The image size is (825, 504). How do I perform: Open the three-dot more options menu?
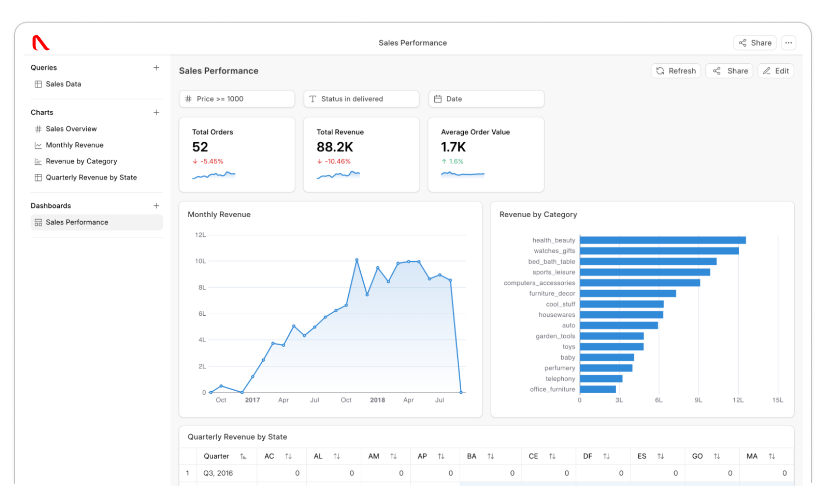coord(788,43)
